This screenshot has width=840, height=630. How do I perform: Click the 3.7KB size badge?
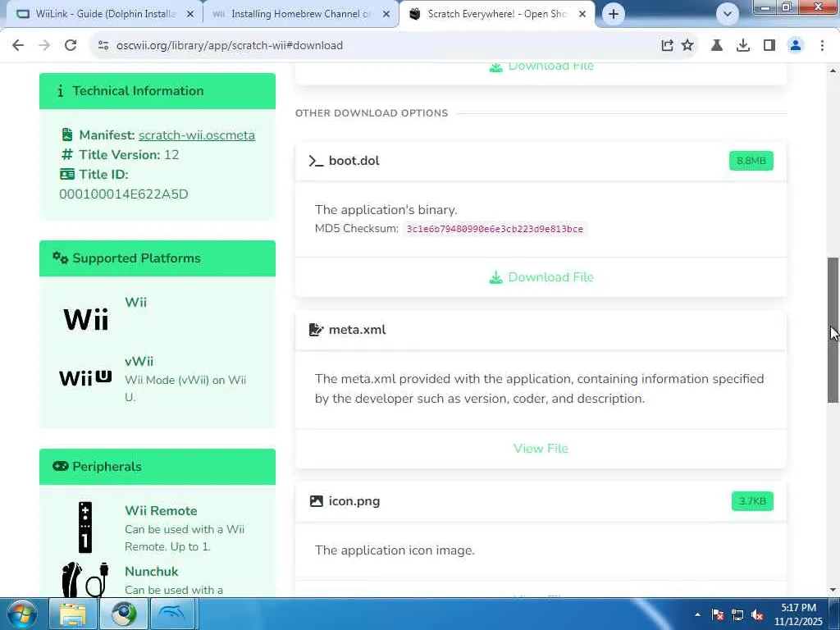[x=752, y=501]
